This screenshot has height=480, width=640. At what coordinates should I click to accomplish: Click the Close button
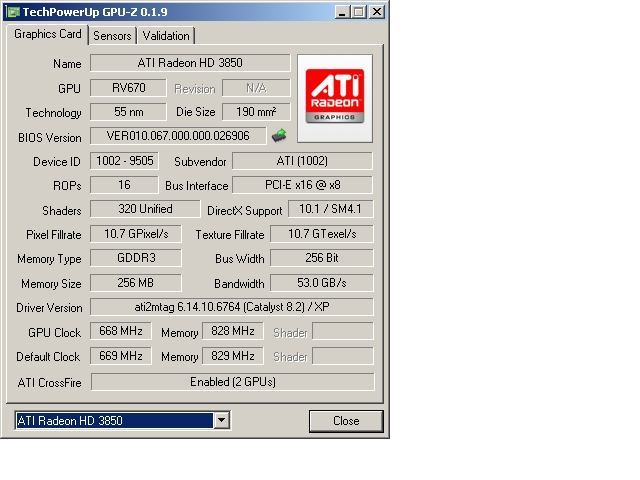pos(346,421)
